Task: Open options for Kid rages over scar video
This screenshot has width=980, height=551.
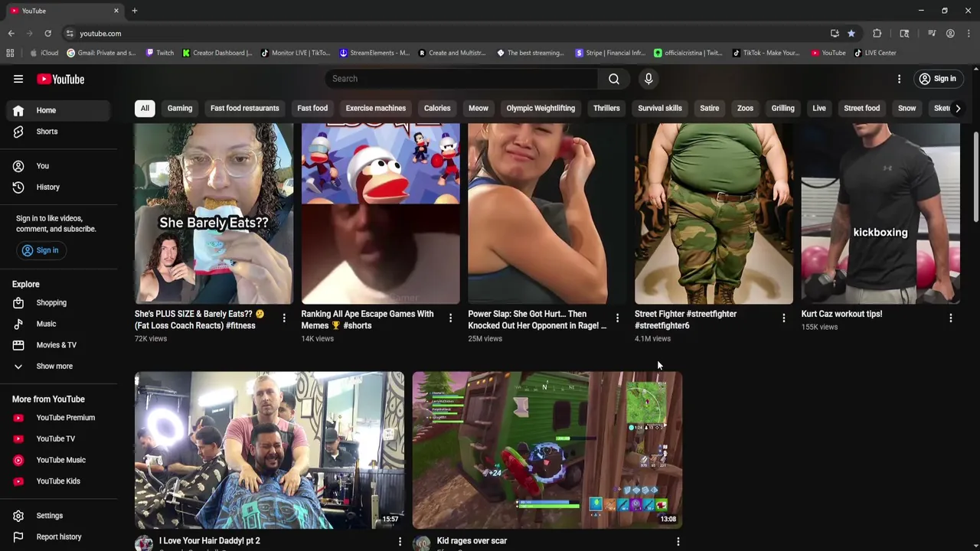Action: point(678,542)
